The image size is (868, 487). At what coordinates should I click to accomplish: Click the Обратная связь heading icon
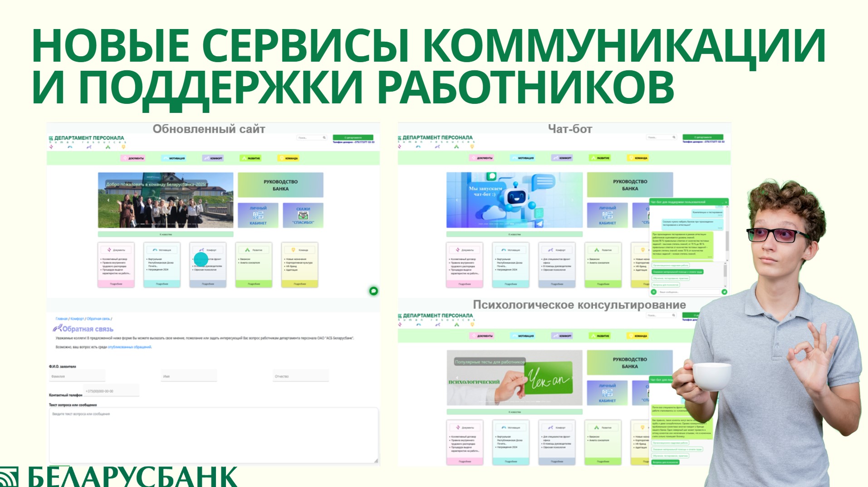point(57,328)
